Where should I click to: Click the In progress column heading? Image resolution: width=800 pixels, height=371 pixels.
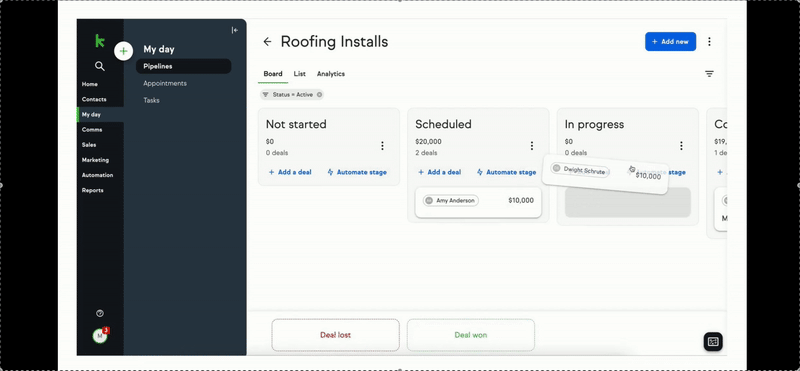pyautogui.click(x=594, y=124)
